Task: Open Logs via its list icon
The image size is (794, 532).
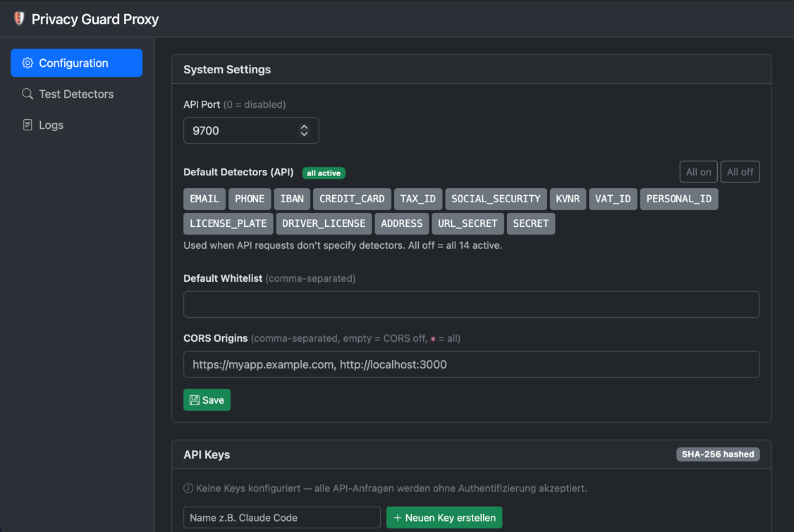Action: [x=28, y=125]
